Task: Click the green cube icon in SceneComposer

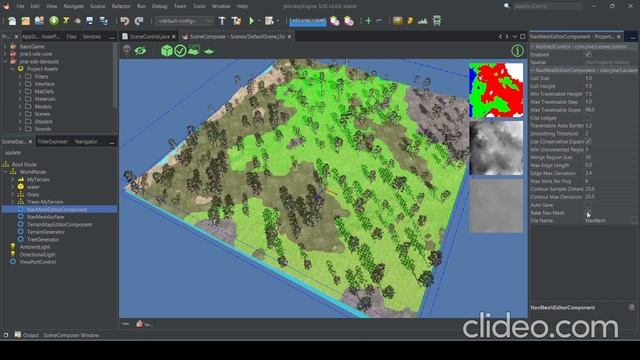Action: pos(167,51)
